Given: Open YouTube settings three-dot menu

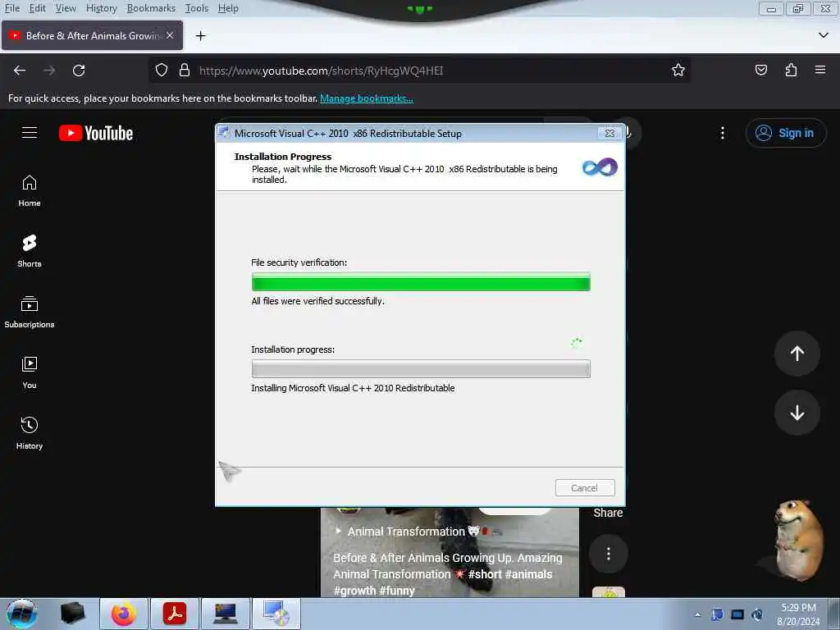Looking at the screenshot, I should 723,133.
